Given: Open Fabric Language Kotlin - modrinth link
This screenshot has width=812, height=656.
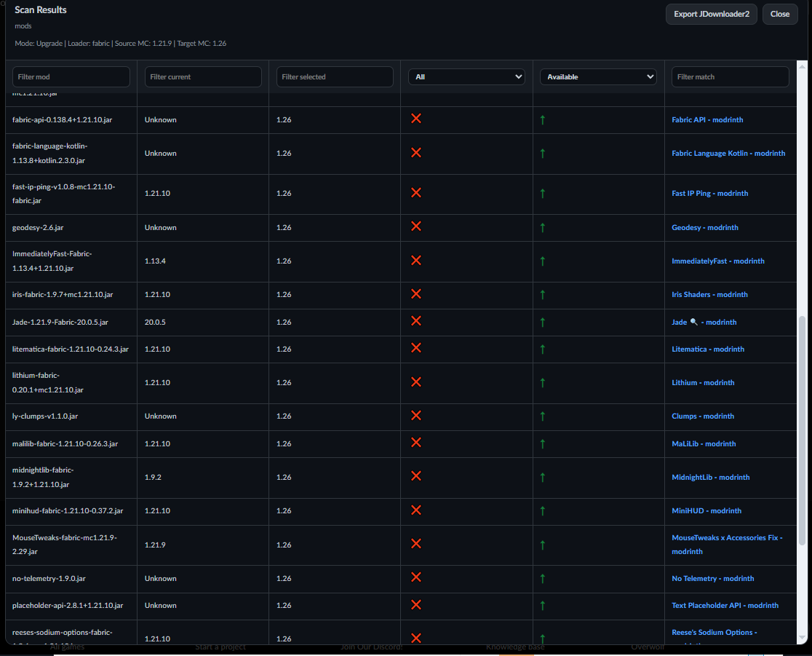Looking at the screenshot, I should point(728,154).
